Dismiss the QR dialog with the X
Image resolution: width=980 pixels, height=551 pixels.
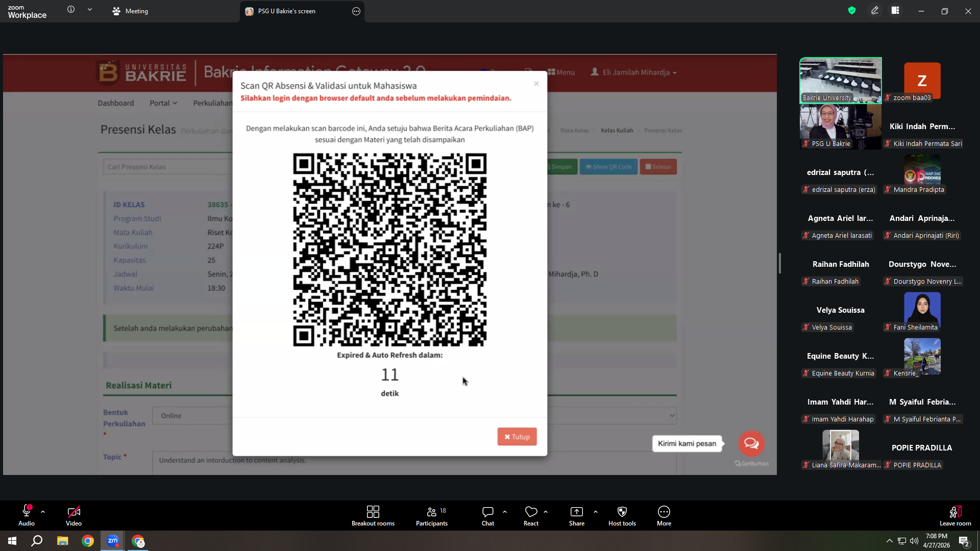point(536,84)
